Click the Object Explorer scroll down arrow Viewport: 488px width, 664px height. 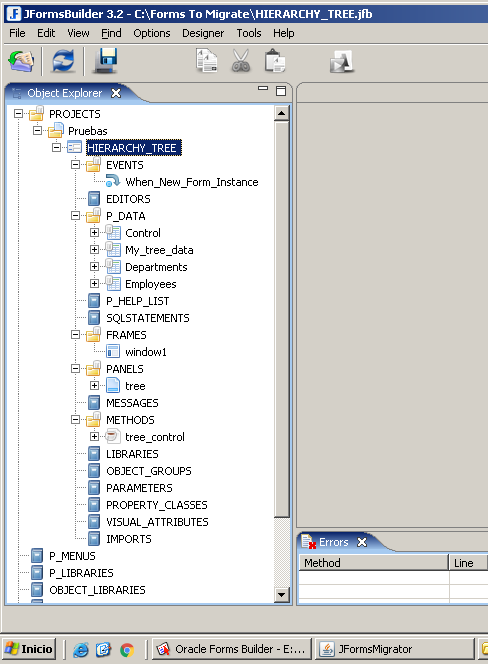[282, 594]
